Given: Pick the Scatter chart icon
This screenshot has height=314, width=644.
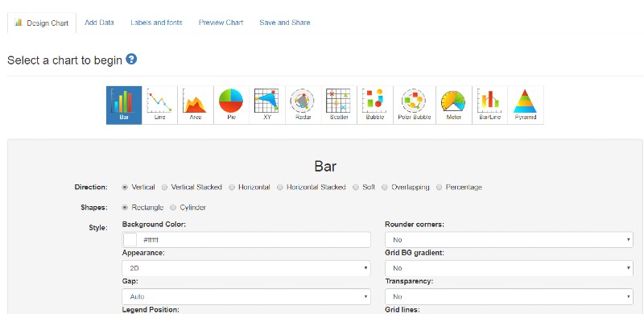Looking at the screenshot, I should 339,105.
